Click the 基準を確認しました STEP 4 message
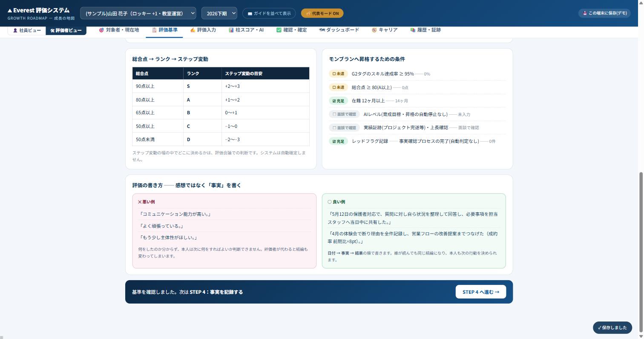The width and height of the screenshot is (644, 339). coord(187,292)
